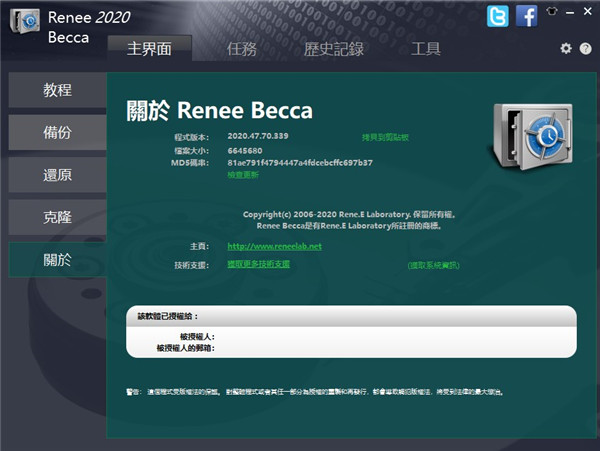Image resolution: width=600 pixels, height=451 pixels.
Task: Close the Renee Becca window
Action: (588, 11)
